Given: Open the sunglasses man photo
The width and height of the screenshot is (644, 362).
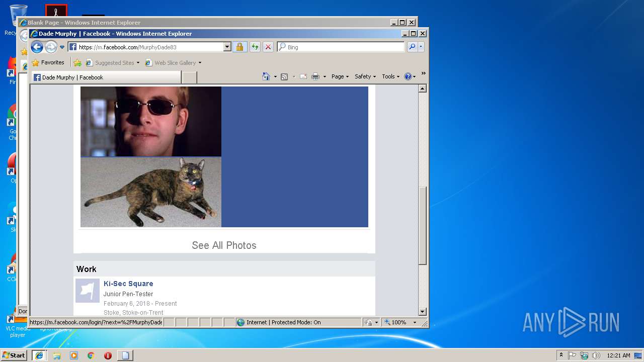Looking at the screenshot, I should (151, 121).
